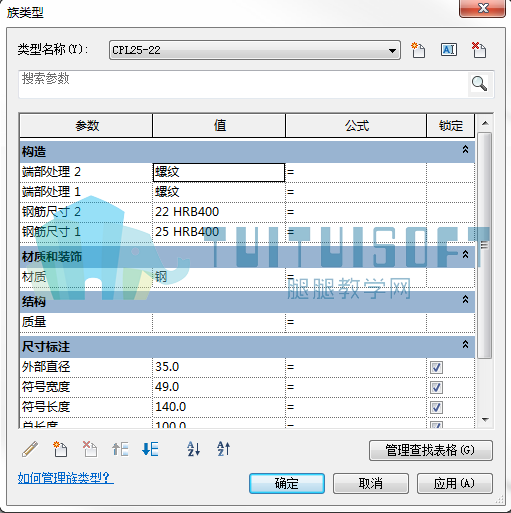Click the 端部处理 2 parameter name
This screenshot has height=513, width=511.
coord(52,172)
